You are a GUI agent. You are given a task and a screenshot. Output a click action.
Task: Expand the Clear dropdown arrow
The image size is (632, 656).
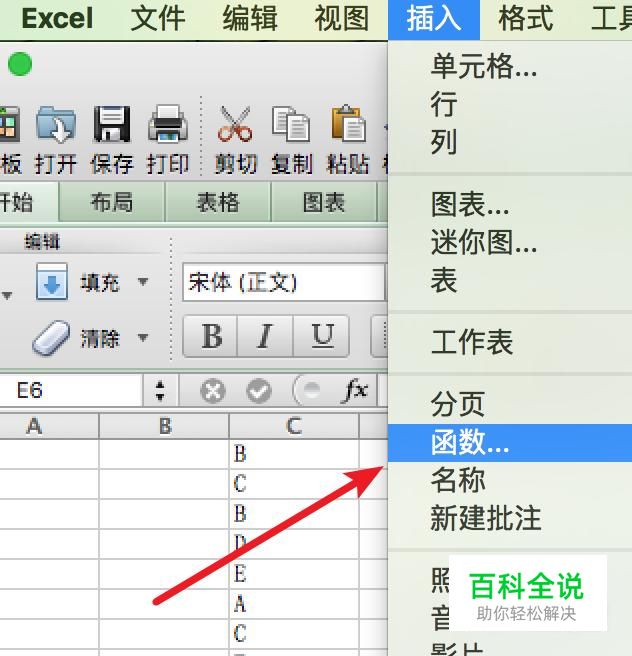point(143,337)
